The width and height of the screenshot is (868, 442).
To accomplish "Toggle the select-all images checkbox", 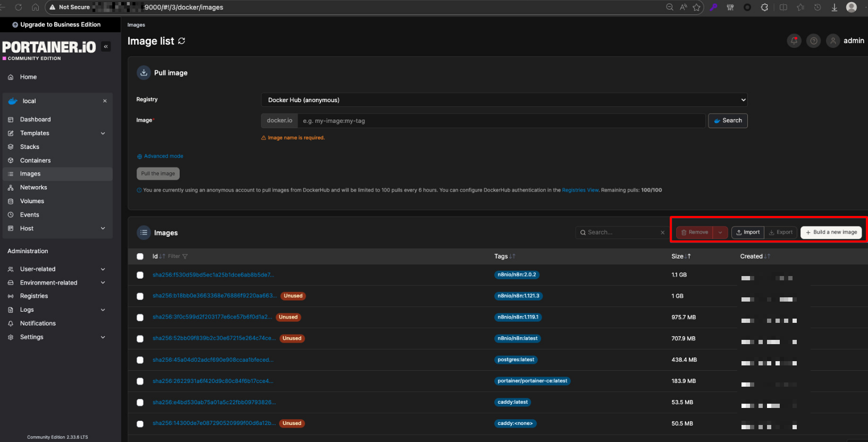I will [140, 256].
